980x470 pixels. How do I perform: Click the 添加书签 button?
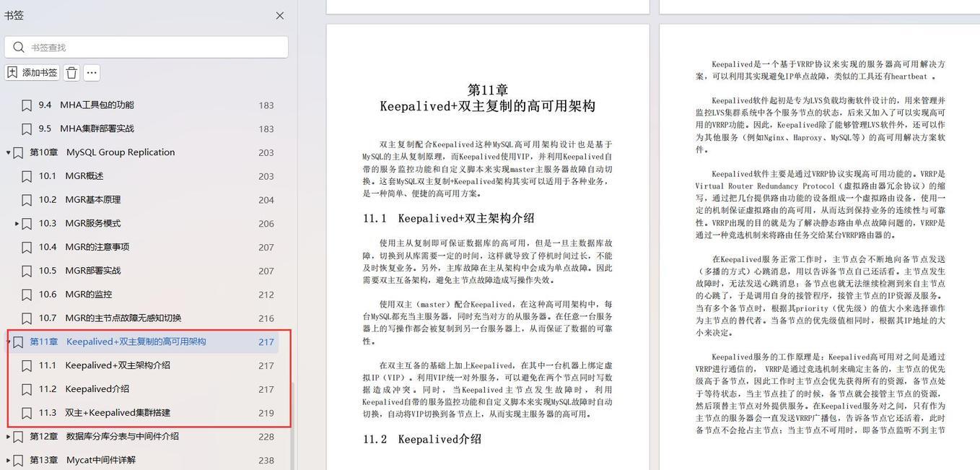[32, 72]
